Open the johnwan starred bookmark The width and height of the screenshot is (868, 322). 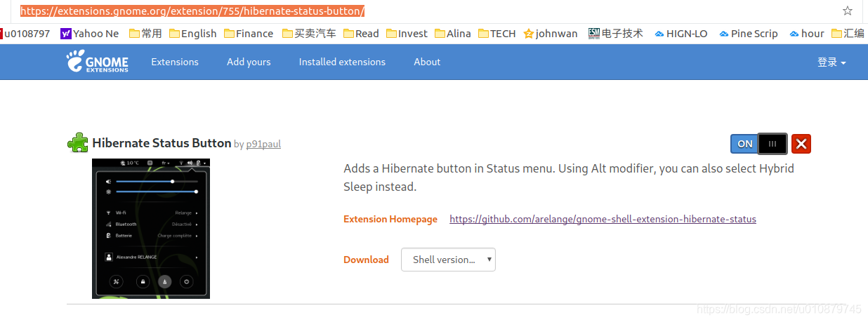click(551, 33)
